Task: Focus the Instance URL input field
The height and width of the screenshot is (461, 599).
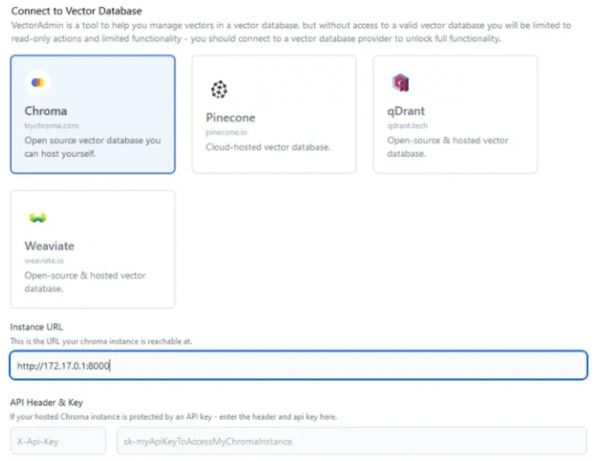Action: click(x=298, y=366)
